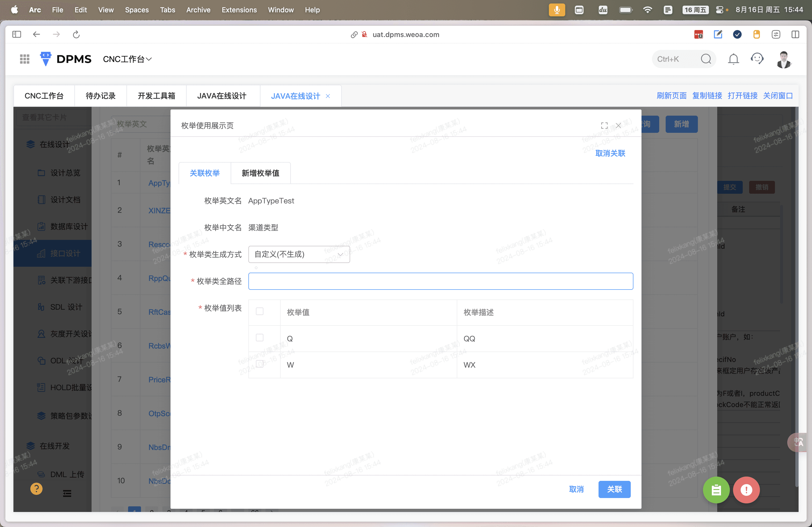The image size is (812, 527).
Task: Click the 取消关联 link
Action: tap(610, 153)
